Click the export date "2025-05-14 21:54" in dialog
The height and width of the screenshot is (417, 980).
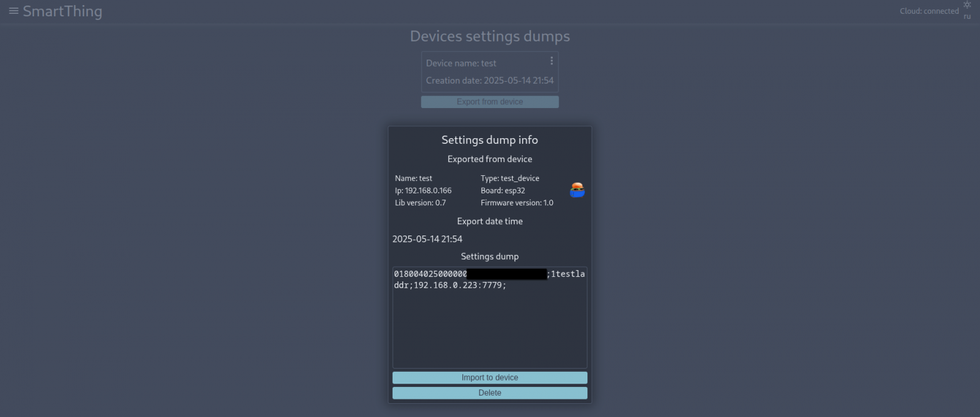coord(427,239)
